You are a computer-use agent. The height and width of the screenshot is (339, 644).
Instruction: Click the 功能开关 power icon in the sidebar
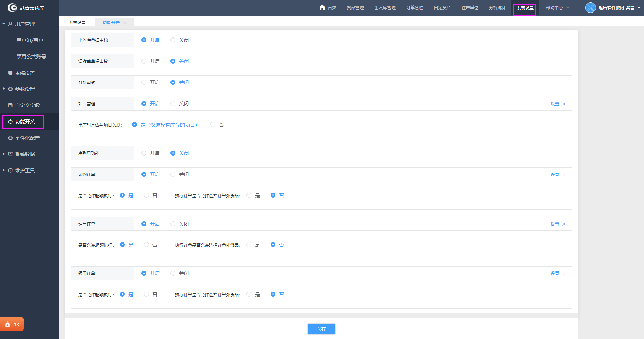click(x=10, y=122)
